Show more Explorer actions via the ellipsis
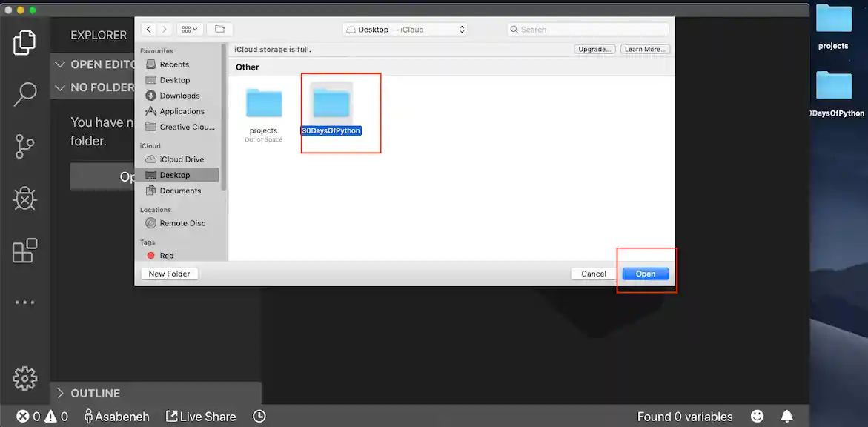The height and width of the screenshot is (427, 868). click(x=24, y=302)
